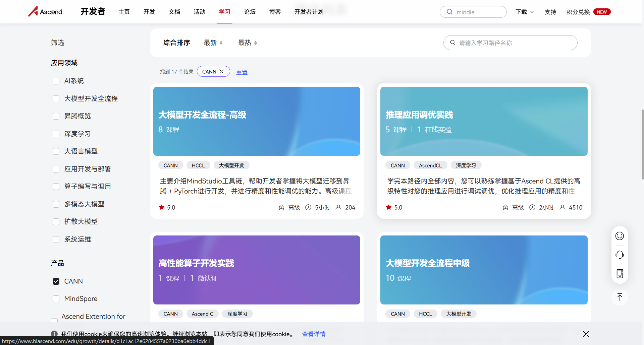The image size is (644, 345).
Task: Open the mobile phone icon in side panel
Action: (x=620, y=274)
